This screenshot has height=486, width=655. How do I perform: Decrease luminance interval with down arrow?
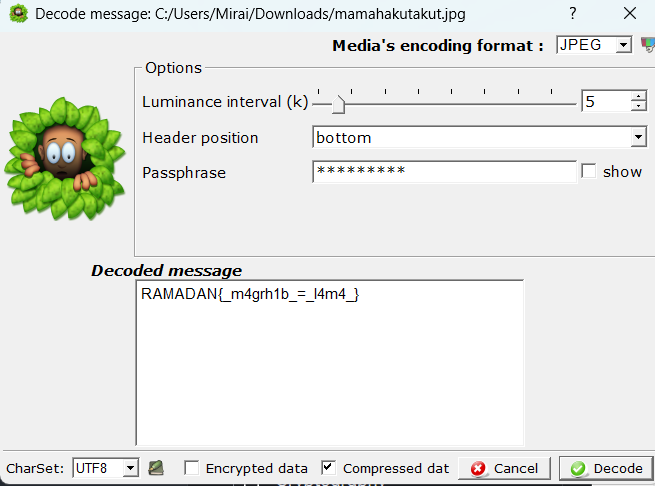[638, 106]
